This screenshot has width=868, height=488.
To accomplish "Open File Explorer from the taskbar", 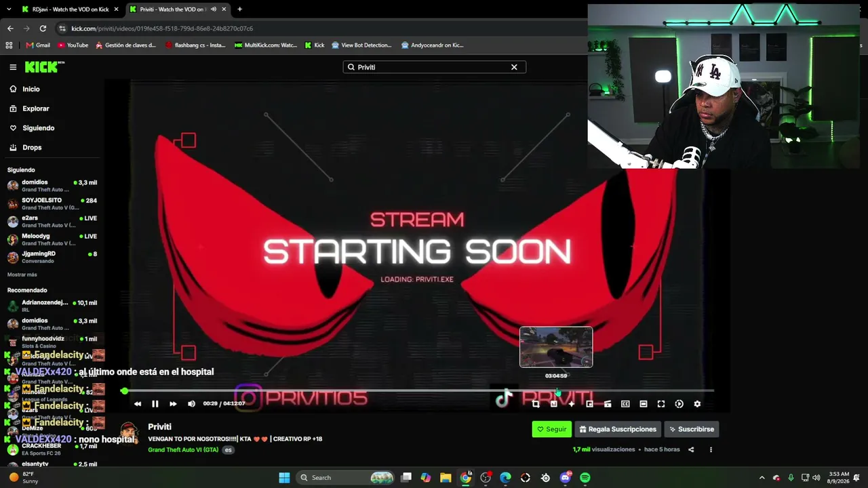I will pos(446,478).
